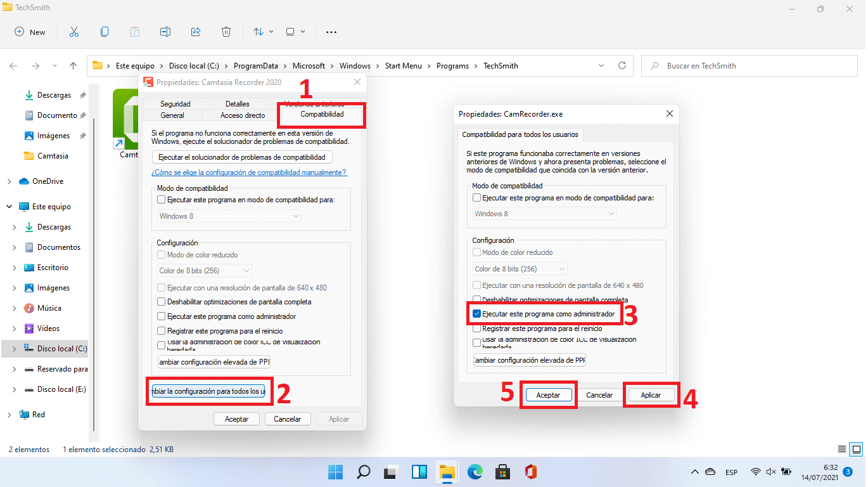Click the Share icon in toolbar
Image resolution: width=868 pixels, height=487 pixels.
(196, 32)
